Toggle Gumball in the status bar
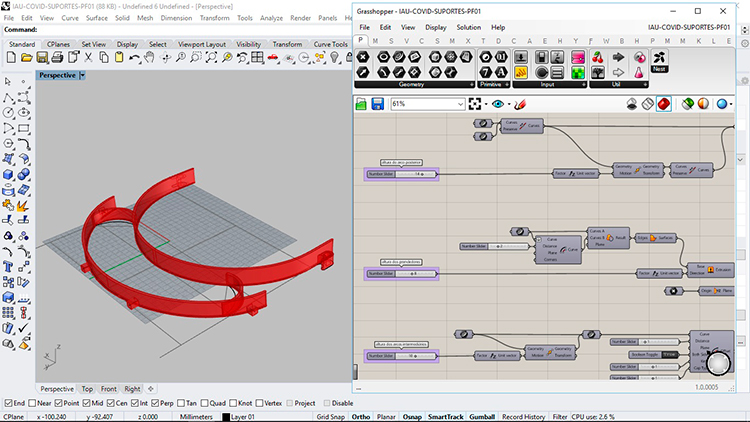The image size is (750, 422). click(x=482, y=417)
